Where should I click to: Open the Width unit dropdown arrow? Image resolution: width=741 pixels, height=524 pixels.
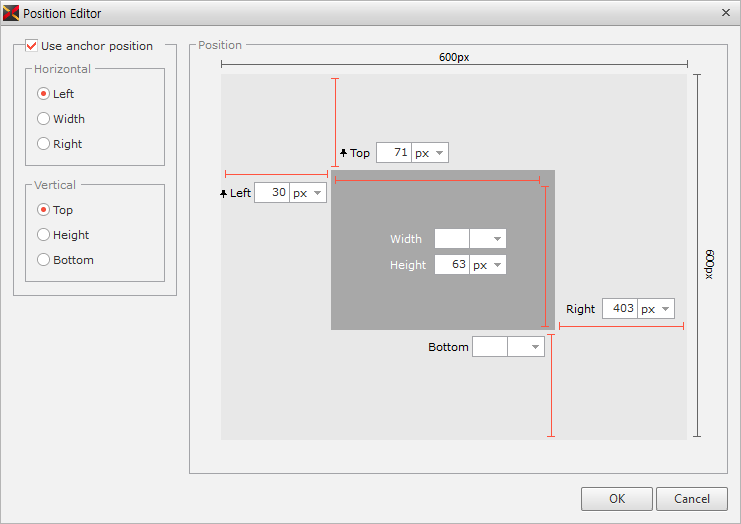[x=496, y=239]
